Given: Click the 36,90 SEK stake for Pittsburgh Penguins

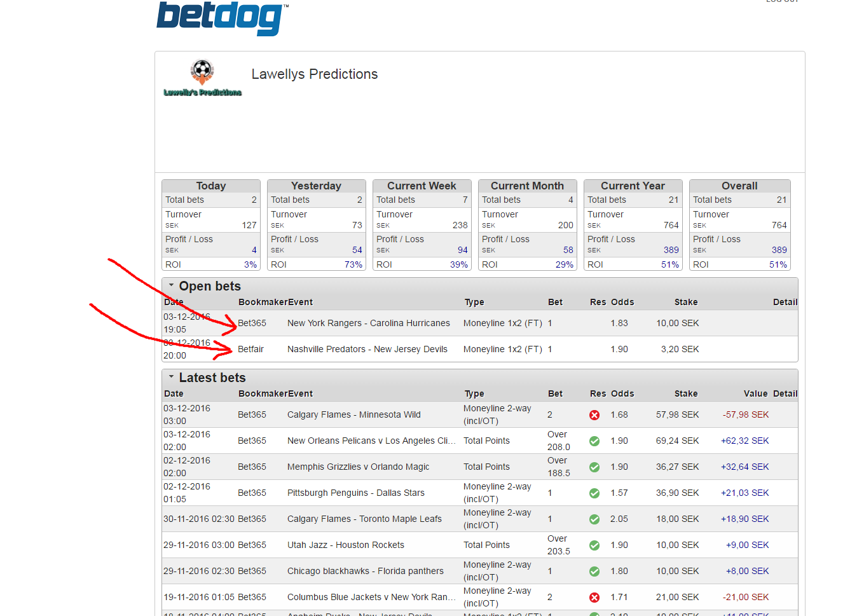Looking at the screenshot, I should [678, 493].
